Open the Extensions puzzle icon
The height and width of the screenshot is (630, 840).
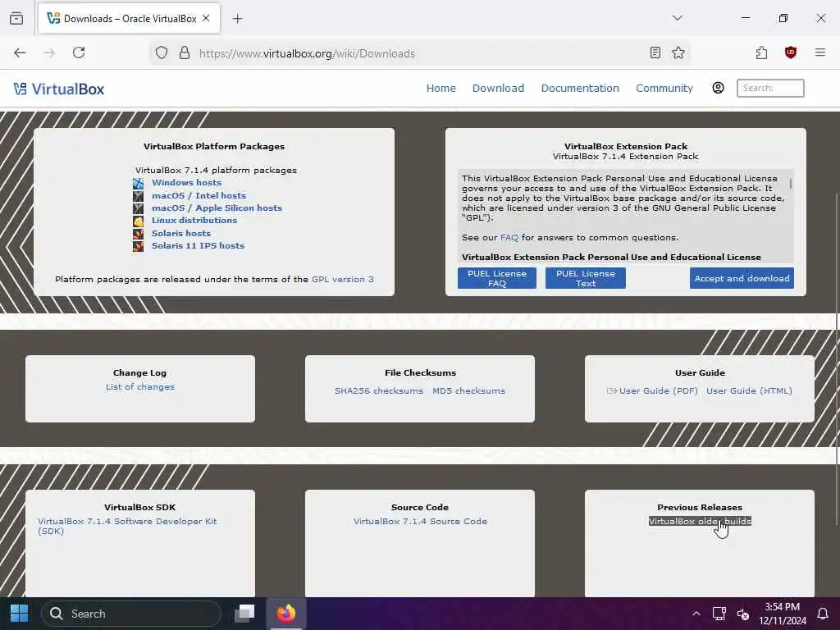pos(761,52)
